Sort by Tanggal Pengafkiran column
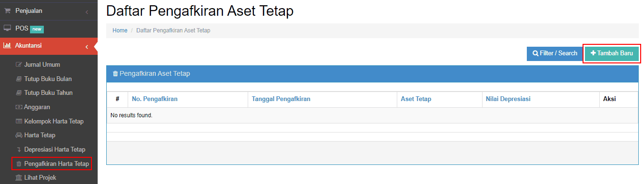Viewport: 644px width, 184px height. click(281, 99)
